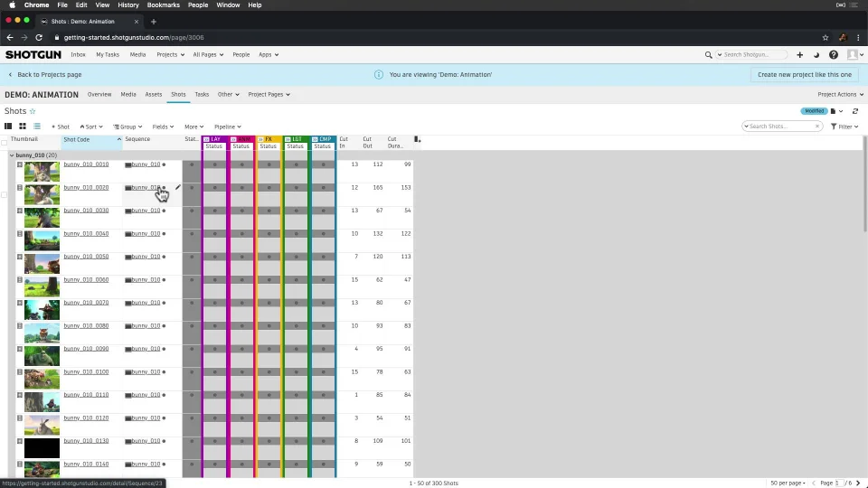Expand the LGT pipeline step column
The width and height of the screenshot is (868, 488).
[x=288, y=139]
